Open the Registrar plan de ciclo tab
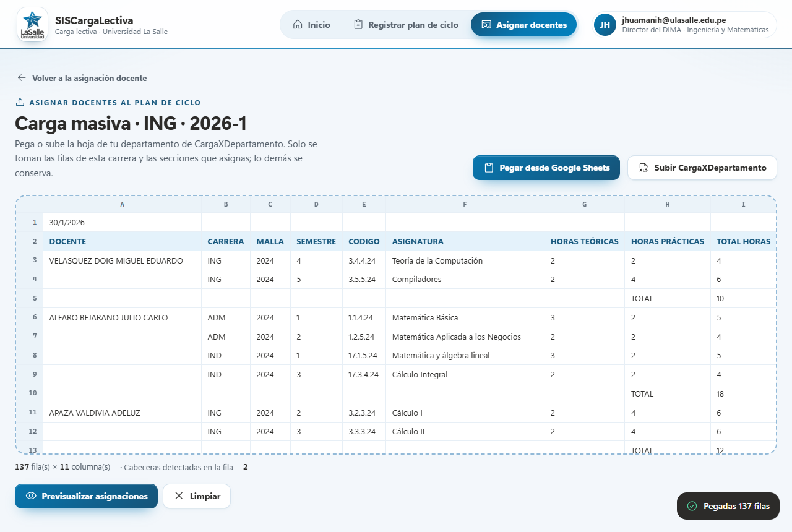The height and width of the screenshot is (532, 792). pyautogui.click(x=406, y=25)
